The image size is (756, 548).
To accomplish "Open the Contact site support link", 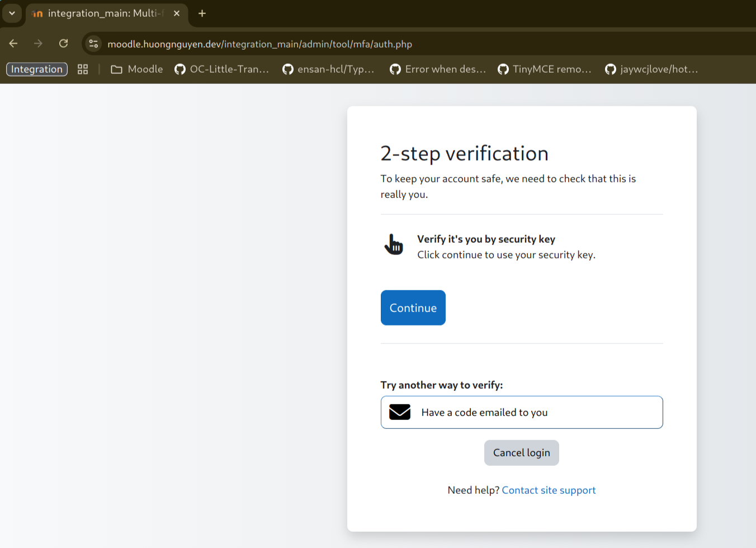I will [x=549, y=490].
